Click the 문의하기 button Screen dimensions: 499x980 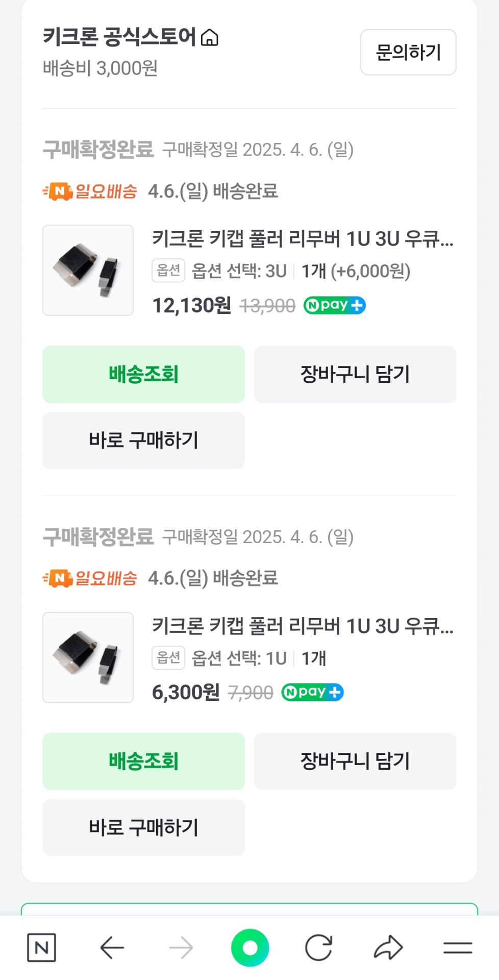point(408,52)
